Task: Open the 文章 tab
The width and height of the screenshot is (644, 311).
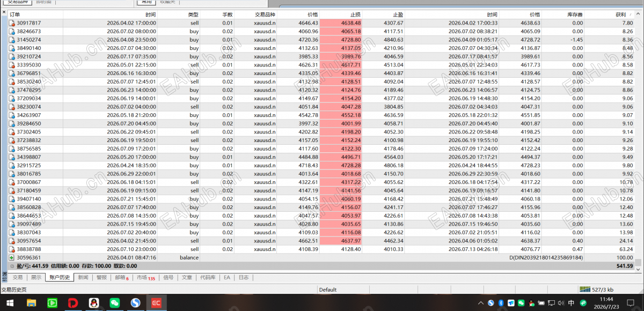Action: click(187, 278)
